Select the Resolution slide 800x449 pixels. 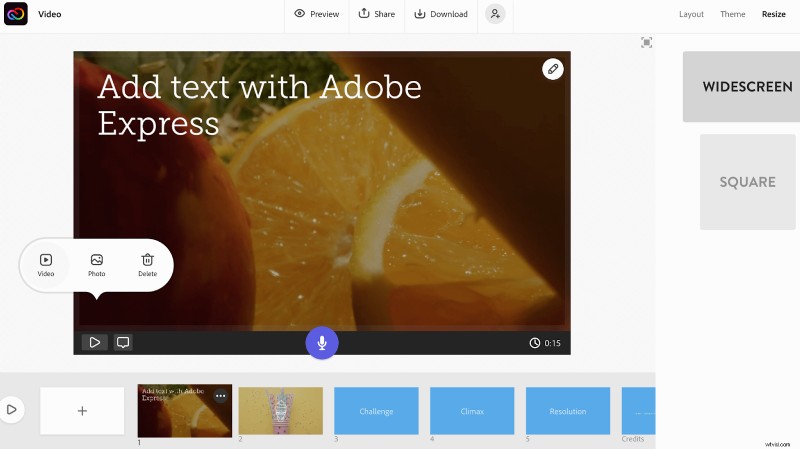pyautogui.click(x=568, y=411)
